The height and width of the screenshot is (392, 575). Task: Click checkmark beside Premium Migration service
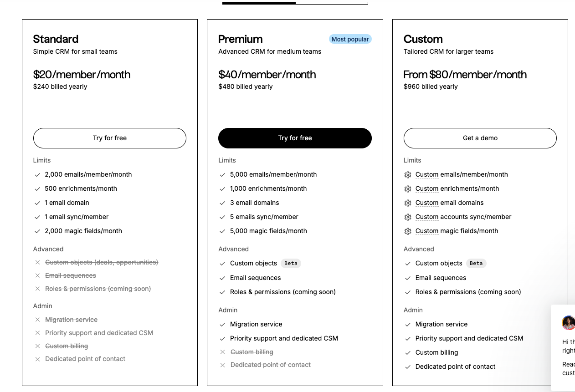[222, 325]
